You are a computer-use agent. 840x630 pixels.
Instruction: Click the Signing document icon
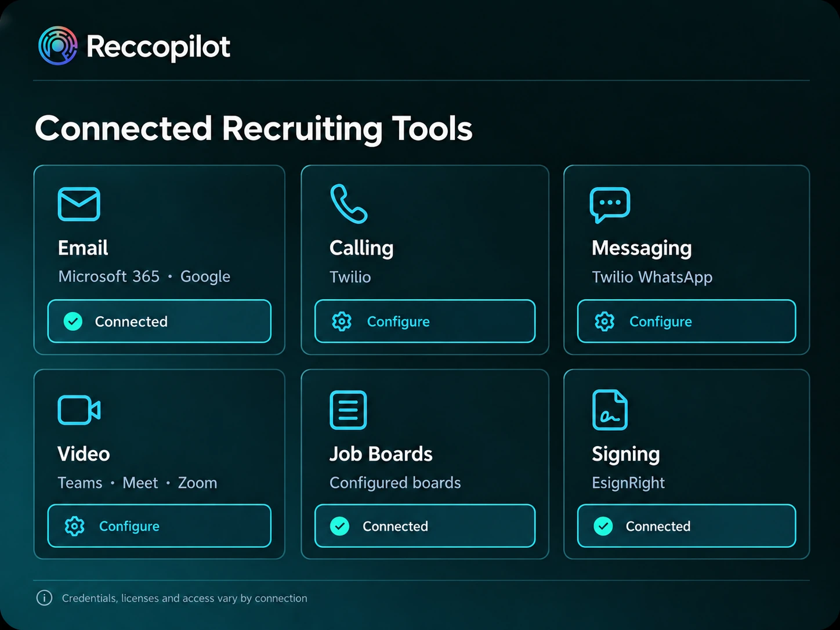coord(610,410)
